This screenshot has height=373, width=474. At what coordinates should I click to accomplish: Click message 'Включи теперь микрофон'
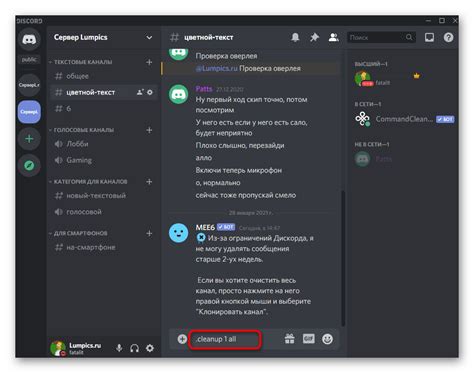(239, 170)
